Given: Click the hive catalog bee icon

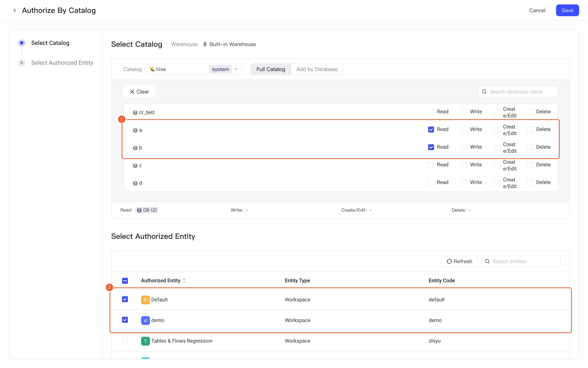Looking at the screenshot, I should click(x=152, y=69).
